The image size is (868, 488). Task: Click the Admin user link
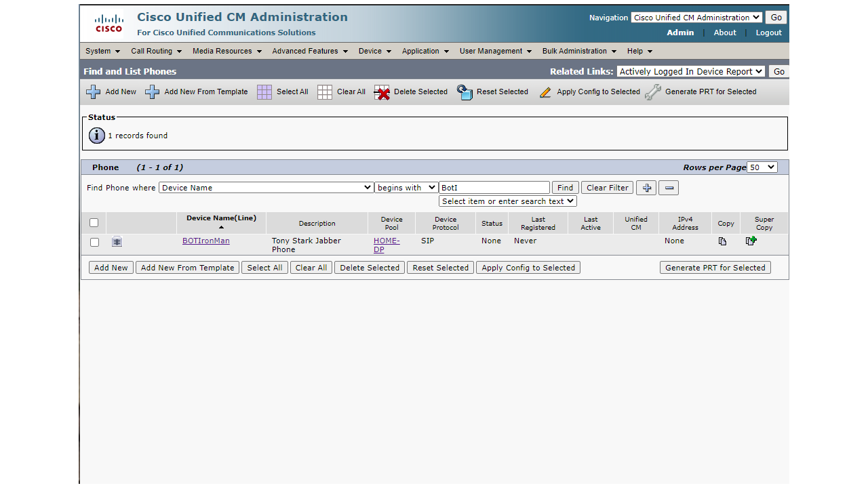pyautogui.click(x=680, y=33)
